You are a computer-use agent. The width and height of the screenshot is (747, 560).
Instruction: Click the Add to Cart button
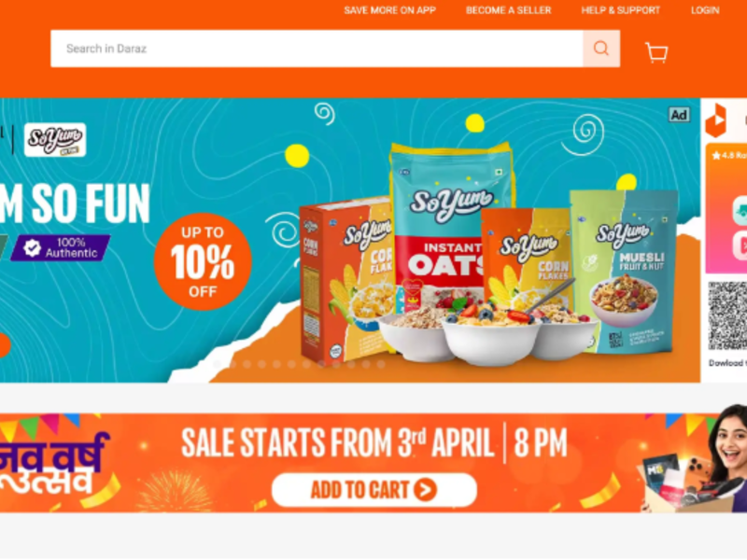coord(374,489)
